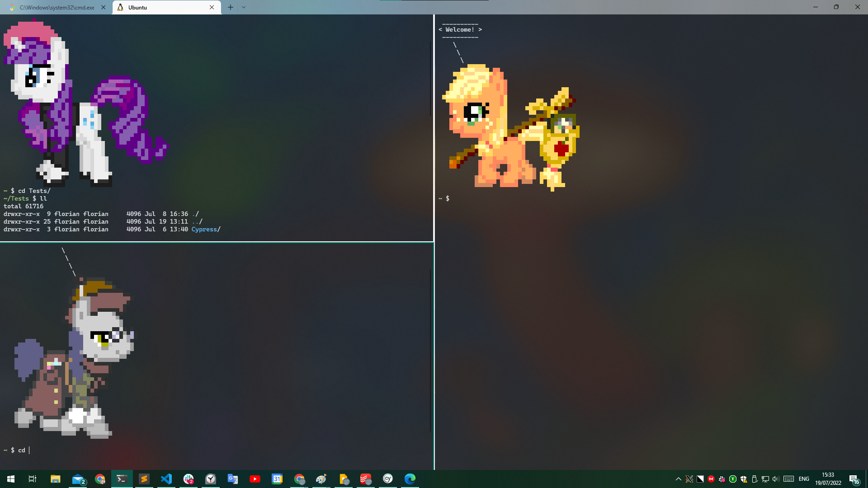Open Visual Studio Code from taskbar
The height and width of the screenshot is (488, 868).
pyautogui.click(x=166, y=479)
